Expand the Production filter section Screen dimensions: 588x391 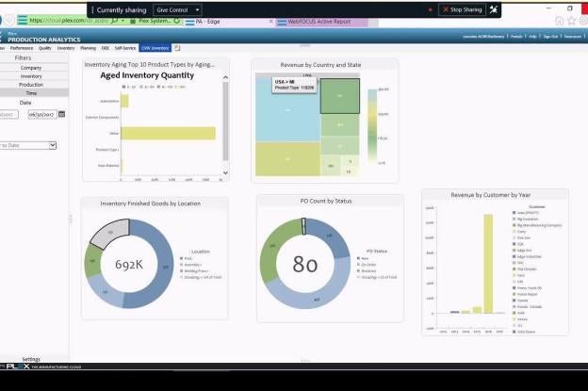pyautogui.click(x=31, y=85)
